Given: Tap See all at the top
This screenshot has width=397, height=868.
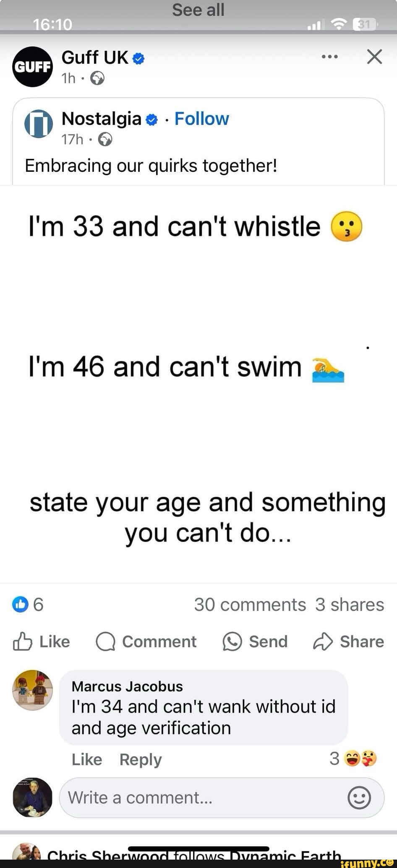Looking at the screenshot, I should [198, 10].
